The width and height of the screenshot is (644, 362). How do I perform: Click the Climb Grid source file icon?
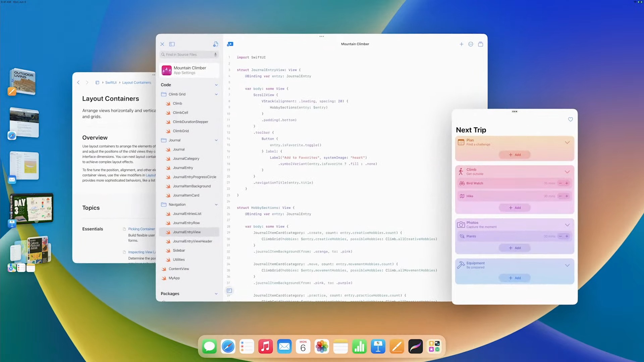coord(168,131)
